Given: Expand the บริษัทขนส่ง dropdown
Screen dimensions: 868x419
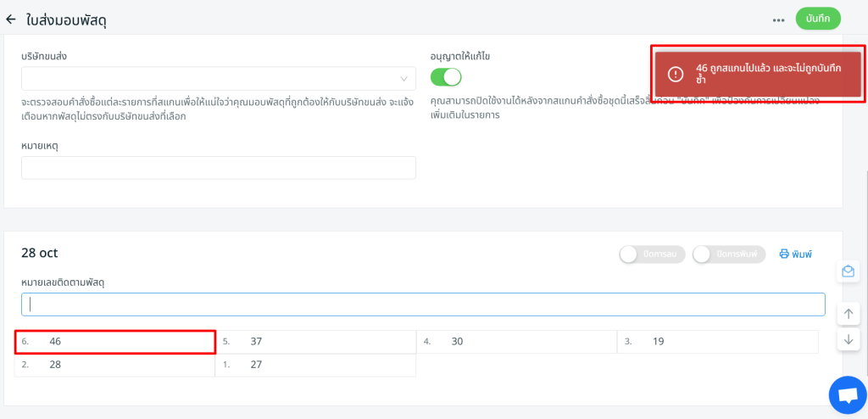Looking at the screenshot, I should point(218,79).
